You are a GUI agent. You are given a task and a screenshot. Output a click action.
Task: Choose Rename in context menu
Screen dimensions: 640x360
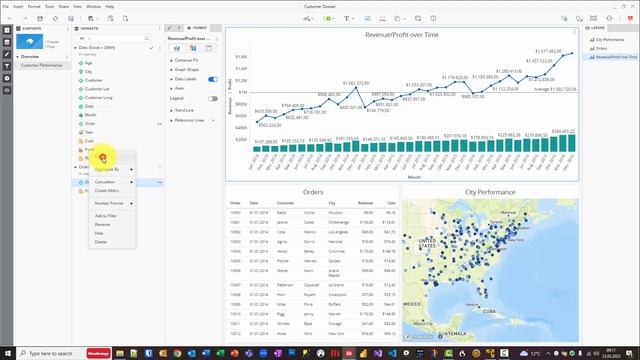pos(112,224)
